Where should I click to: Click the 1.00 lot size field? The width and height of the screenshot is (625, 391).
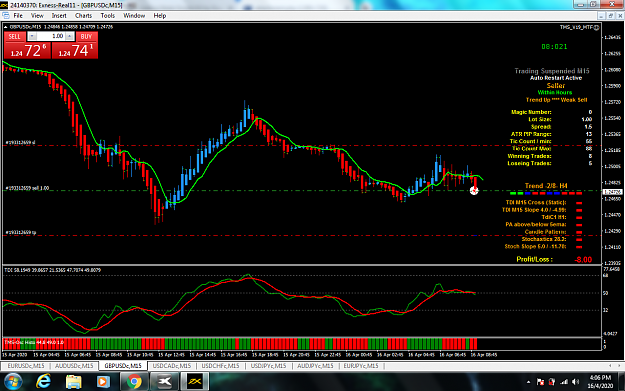click(x=51, y=36)
